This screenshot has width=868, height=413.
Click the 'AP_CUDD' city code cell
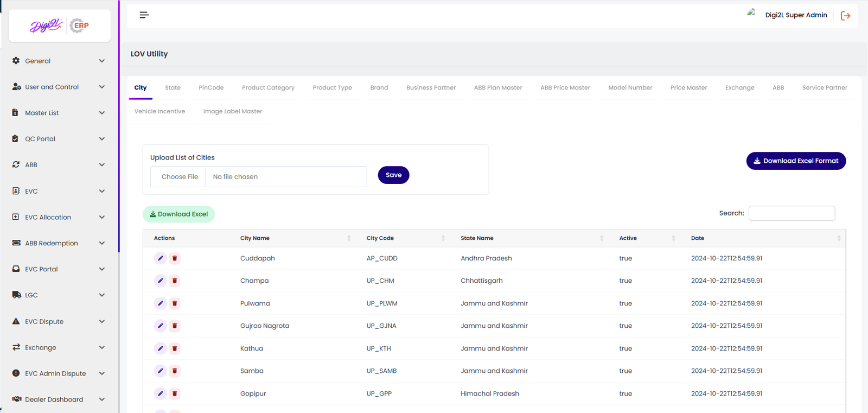click(382, 258)
